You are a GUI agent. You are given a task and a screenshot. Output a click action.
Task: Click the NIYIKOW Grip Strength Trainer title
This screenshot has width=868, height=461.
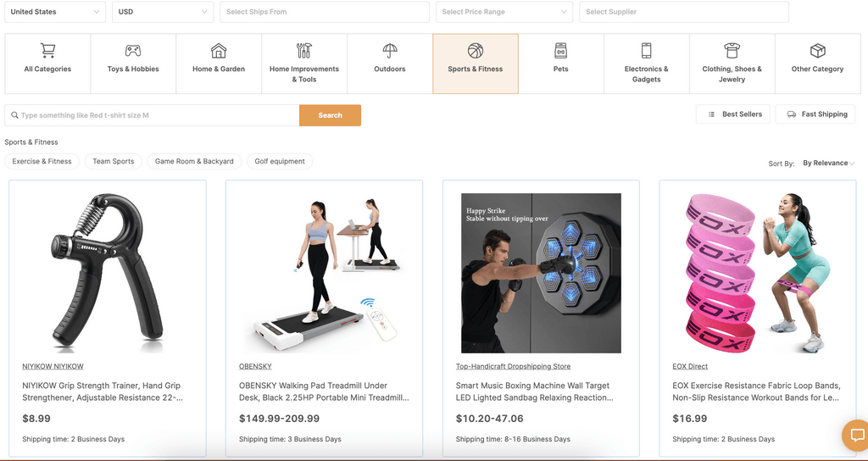[103, 392]
